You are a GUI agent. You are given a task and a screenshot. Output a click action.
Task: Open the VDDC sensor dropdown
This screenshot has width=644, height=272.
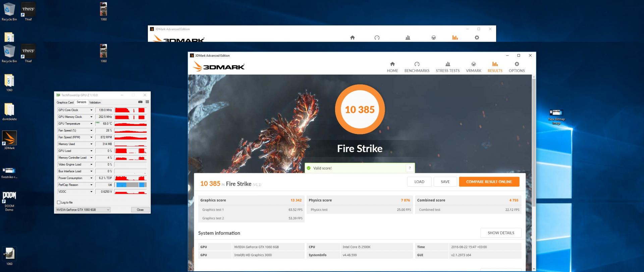tap(91, 192)
